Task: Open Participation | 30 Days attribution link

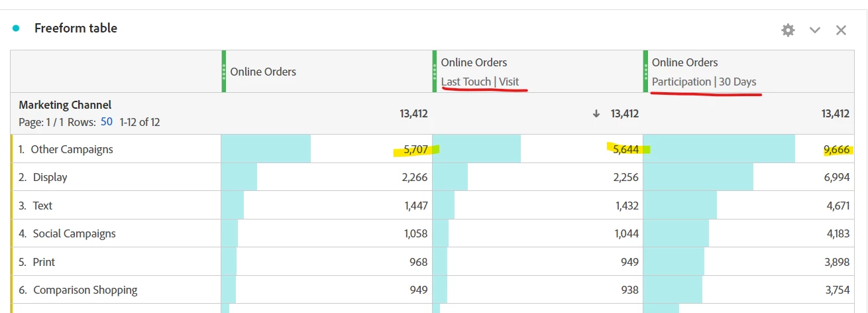Action: pyautogui.click(x=704, y=82)
